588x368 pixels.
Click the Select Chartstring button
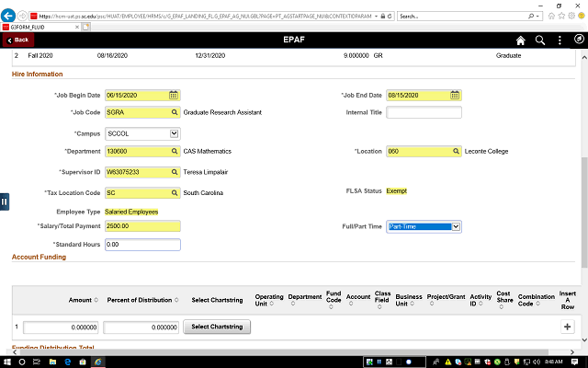coord(217,327)
